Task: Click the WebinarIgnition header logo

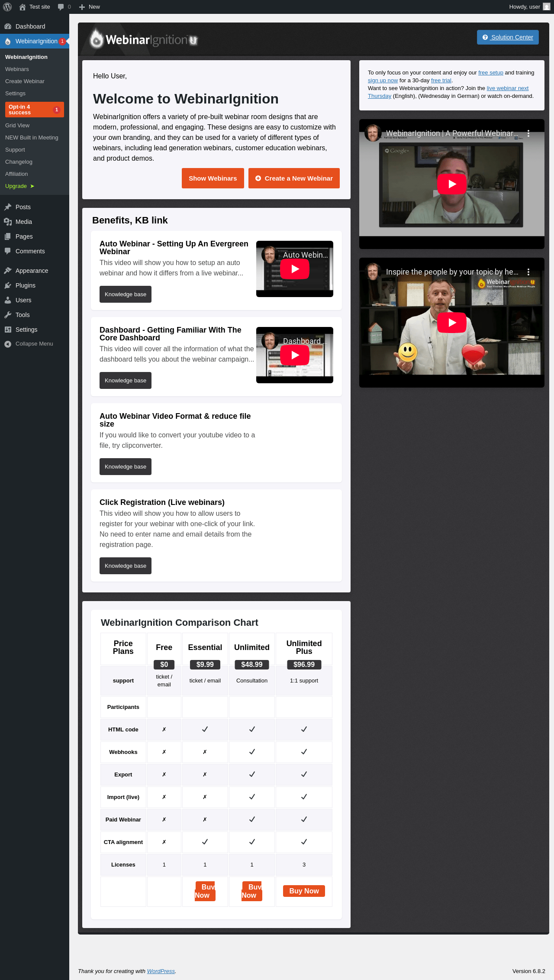Action: 144,39
